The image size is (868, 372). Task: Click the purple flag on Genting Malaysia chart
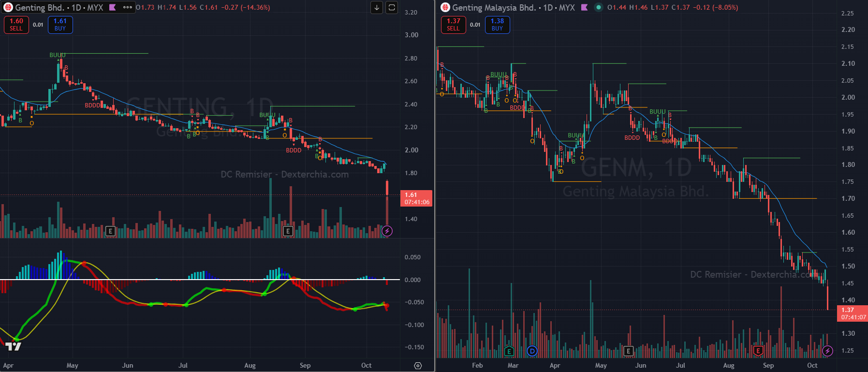point(584,7)
